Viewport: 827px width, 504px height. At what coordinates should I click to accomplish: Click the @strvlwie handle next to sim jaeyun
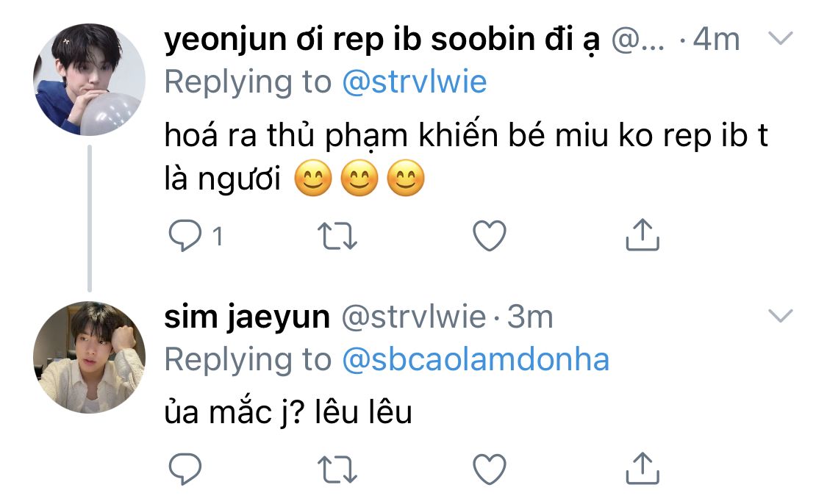[414, 317]
